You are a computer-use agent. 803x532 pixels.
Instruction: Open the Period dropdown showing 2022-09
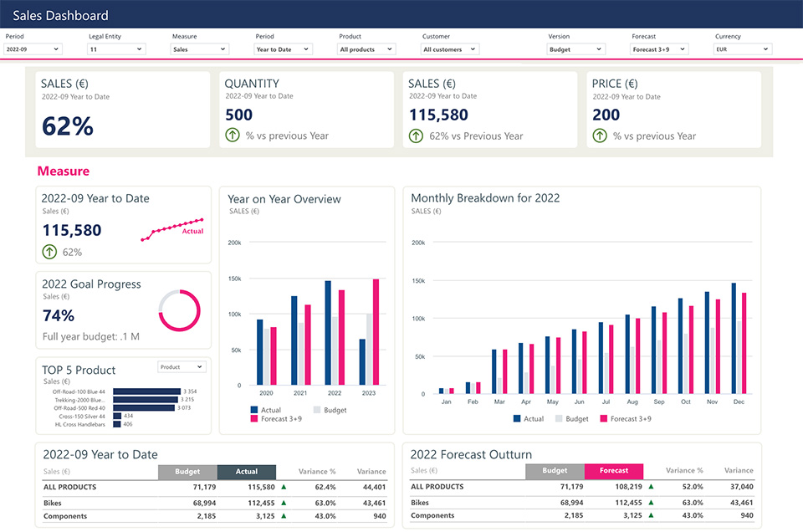click(x=31, y=49)
